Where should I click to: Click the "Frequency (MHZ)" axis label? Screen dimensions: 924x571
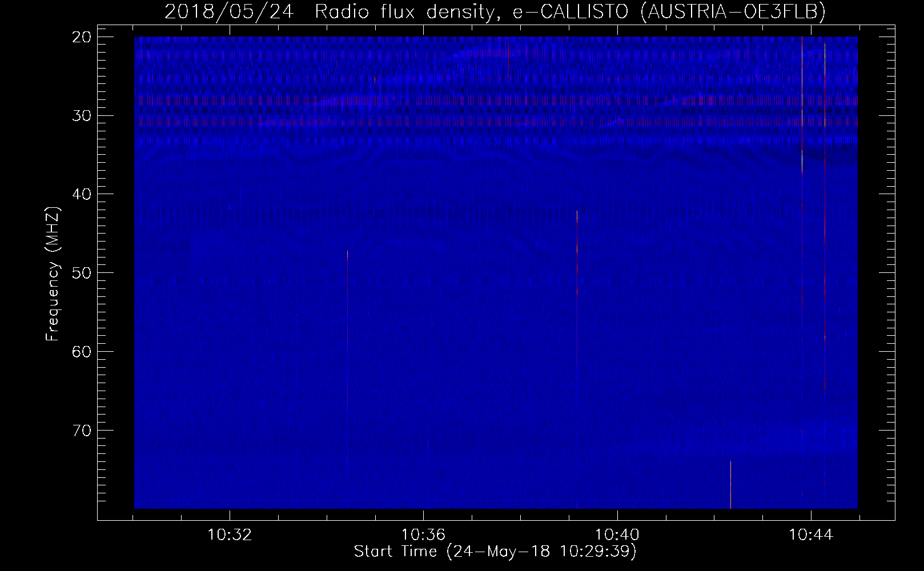[x=53, y=274]
